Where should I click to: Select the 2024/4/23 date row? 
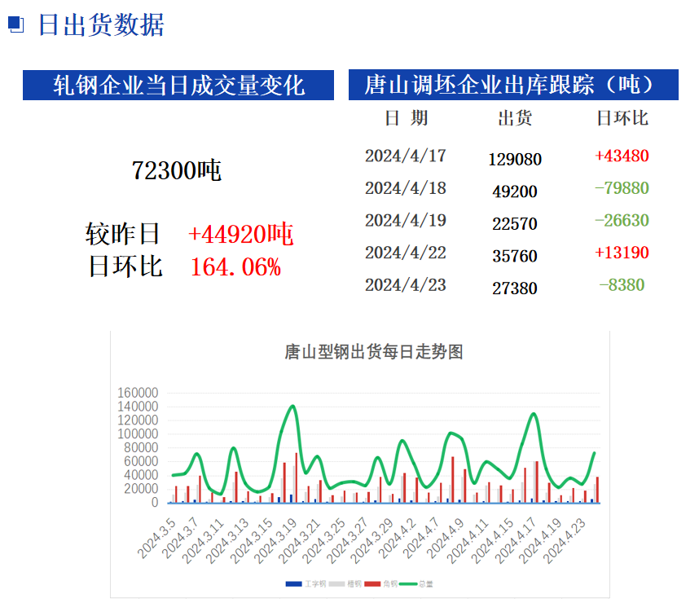click(x=406, y=285)
